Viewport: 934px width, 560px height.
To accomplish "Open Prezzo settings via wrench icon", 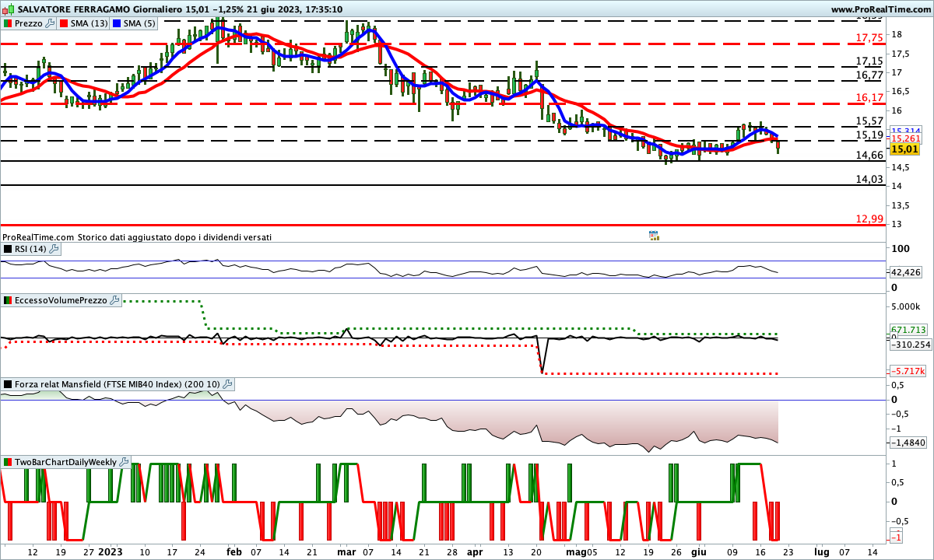I will pyautogui.click(x=51, y=23).
